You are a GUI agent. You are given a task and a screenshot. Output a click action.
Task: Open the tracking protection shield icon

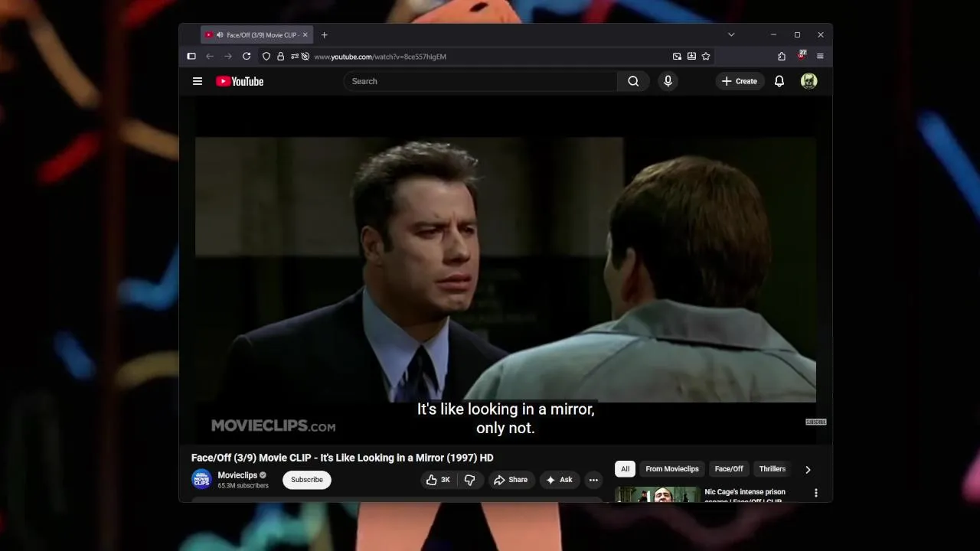click(266, 57)
